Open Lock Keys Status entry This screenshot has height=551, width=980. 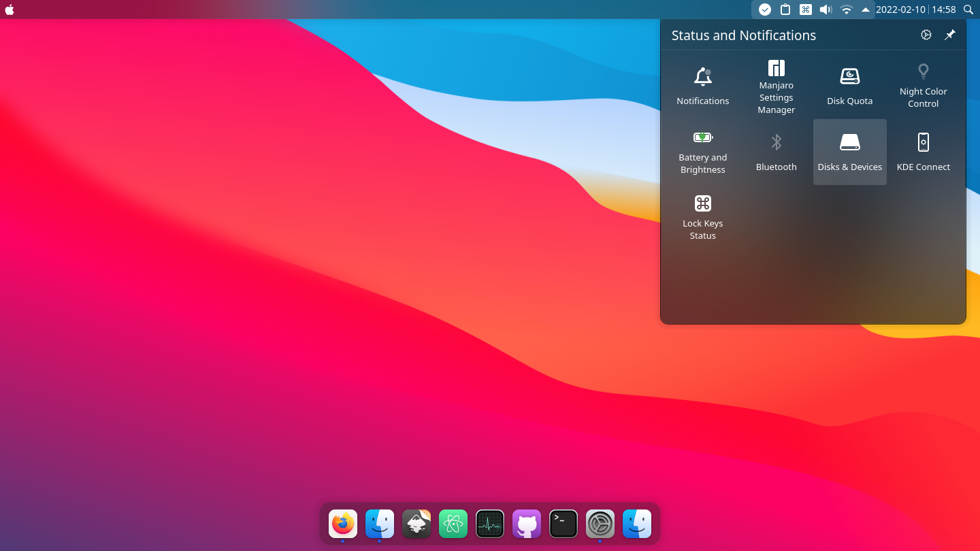click(x=703, y=218)
